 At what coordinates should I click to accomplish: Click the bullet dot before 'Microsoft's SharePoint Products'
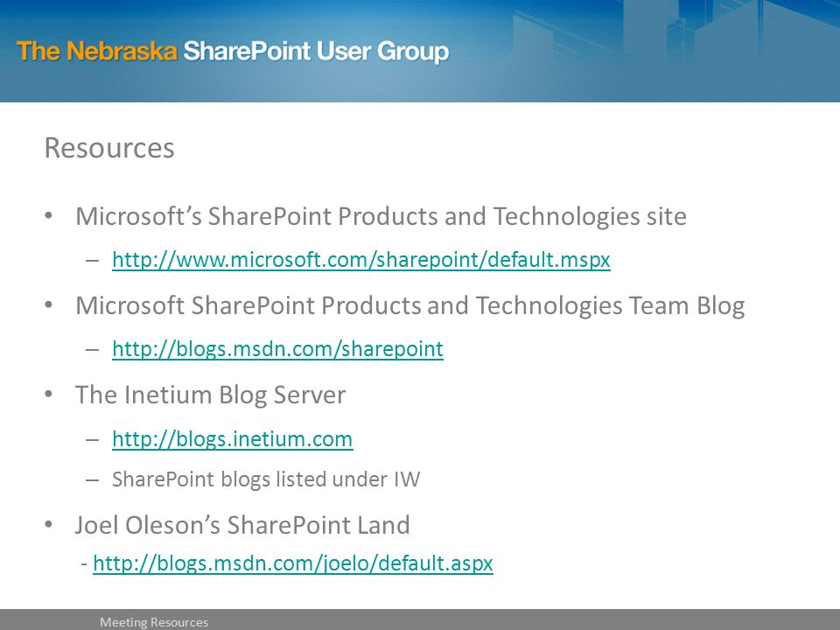(x=49, y=216)
